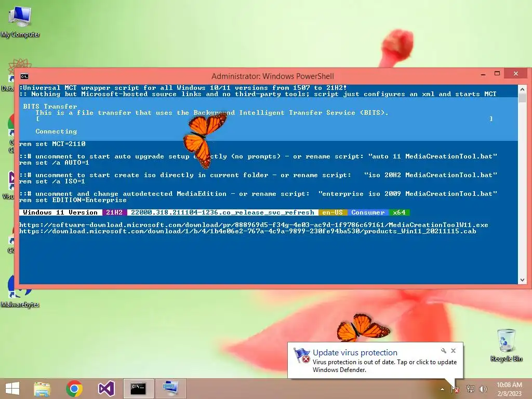Click the 'rem set /a ISO=1' line
Image resolution: width=532 pixels, height=399 pixels.
pyautogui.click(x=52, y=181)
